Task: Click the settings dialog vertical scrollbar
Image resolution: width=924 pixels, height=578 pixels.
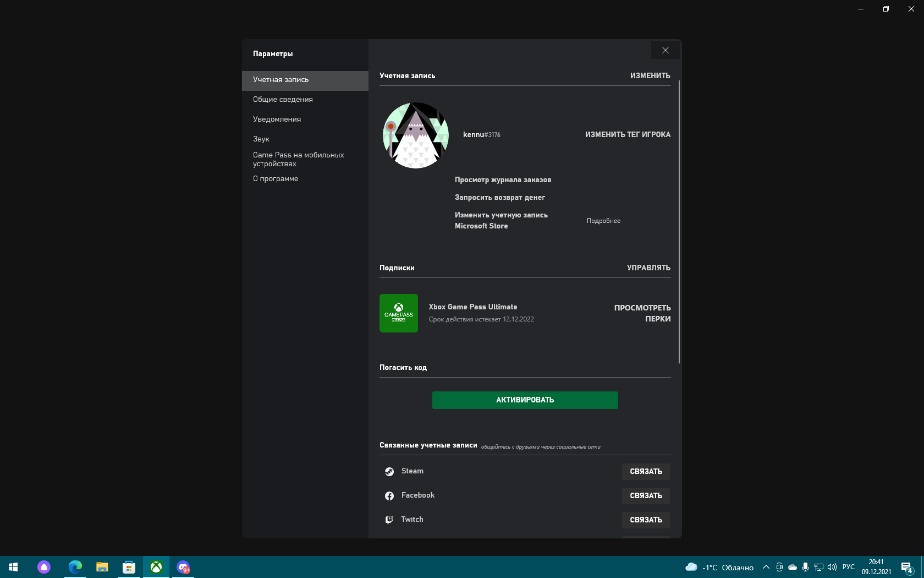Action: (679, 222)
